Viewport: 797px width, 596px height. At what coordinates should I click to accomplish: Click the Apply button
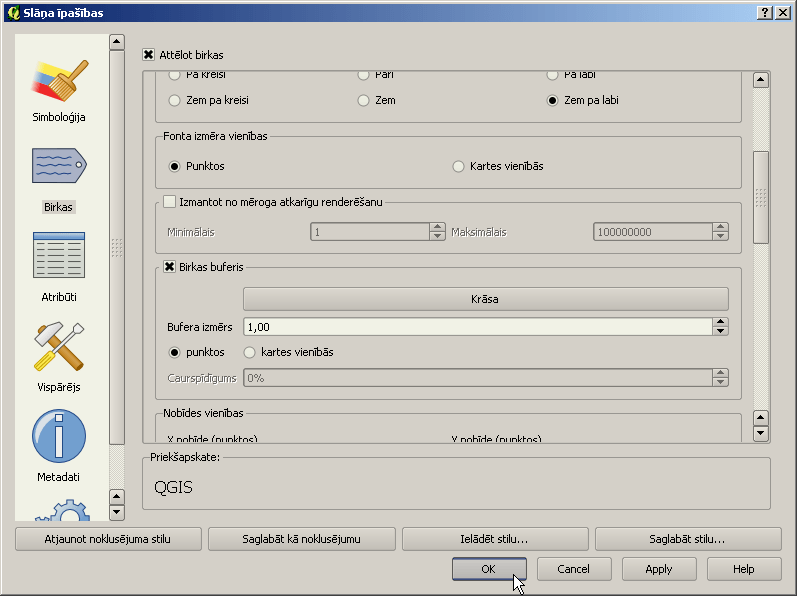pos(659,569)
